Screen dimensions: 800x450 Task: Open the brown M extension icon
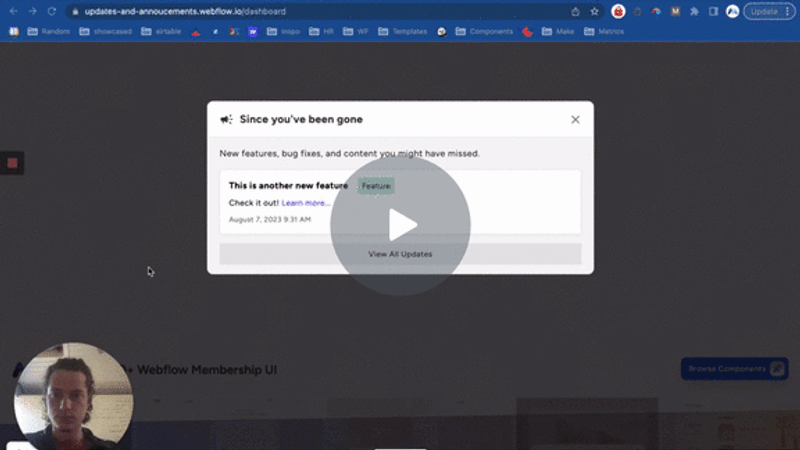[675, 11]
